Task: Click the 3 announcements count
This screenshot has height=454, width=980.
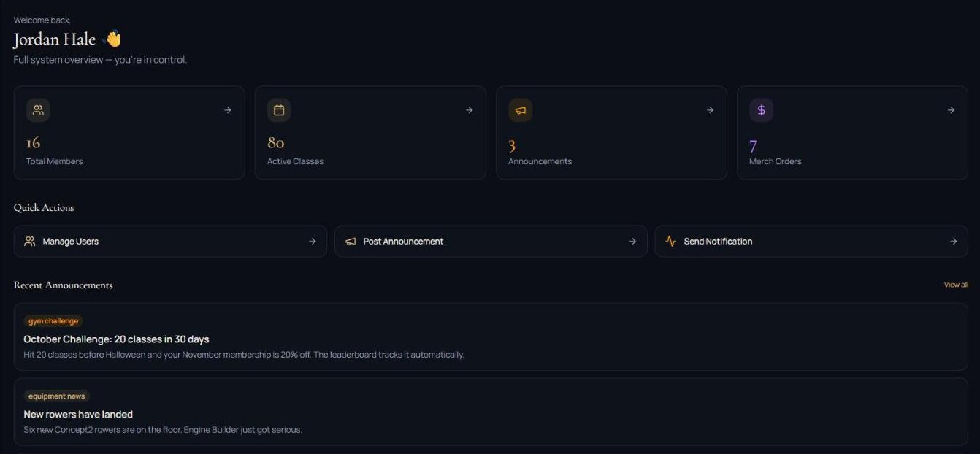Action: click(512, 146)
